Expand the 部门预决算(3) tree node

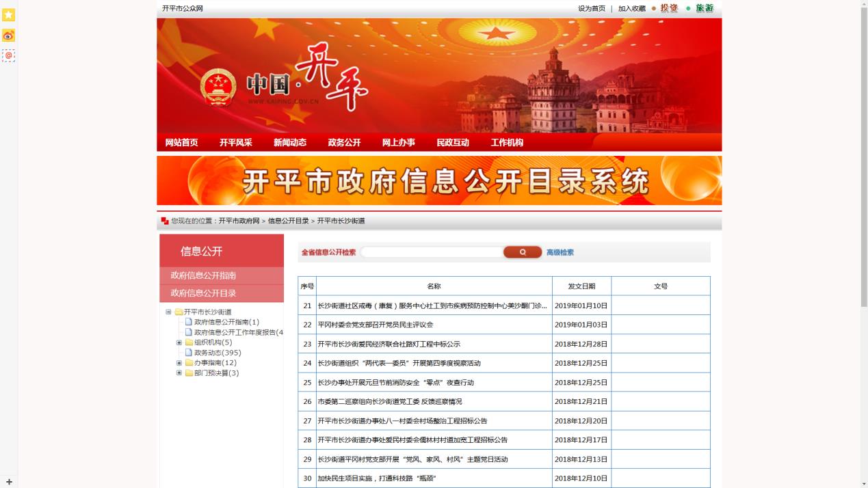[x=179, y=373]
